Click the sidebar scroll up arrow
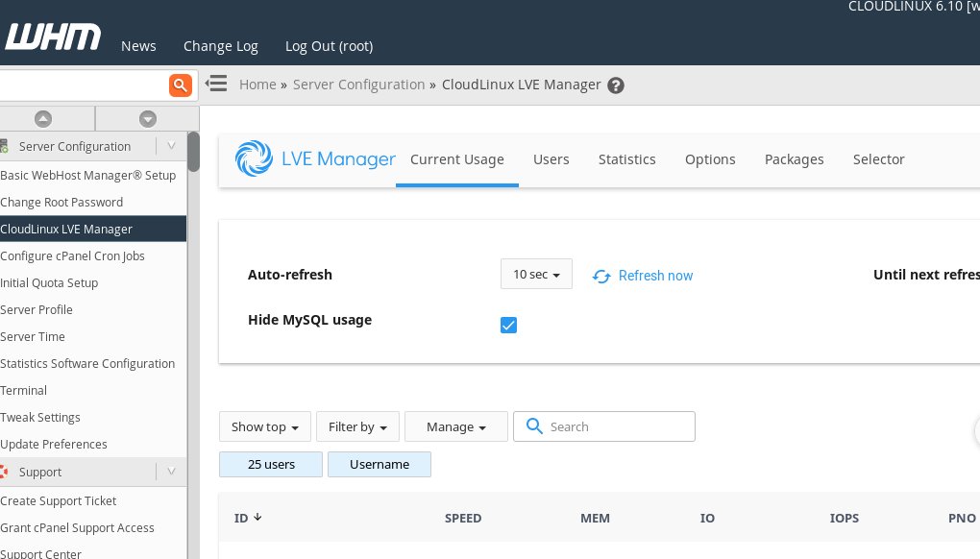The image size is (980, 559). pos(43,119)
